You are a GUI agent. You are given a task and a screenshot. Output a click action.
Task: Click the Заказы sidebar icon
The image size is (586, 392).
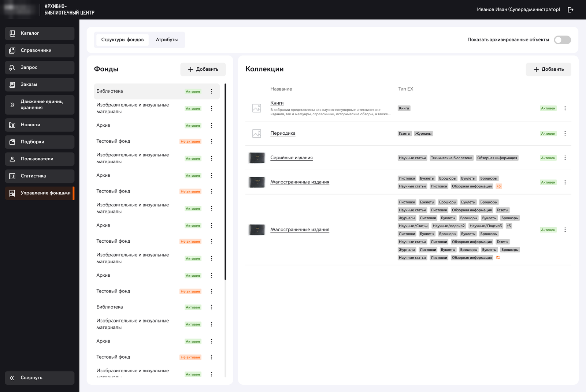tap(12, 85)
